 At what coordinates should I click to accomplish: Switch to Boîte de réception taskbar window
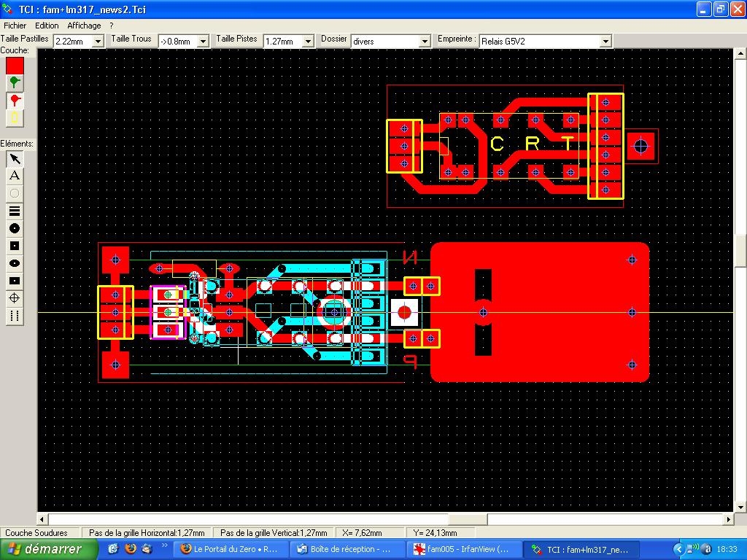coord(347,550)
